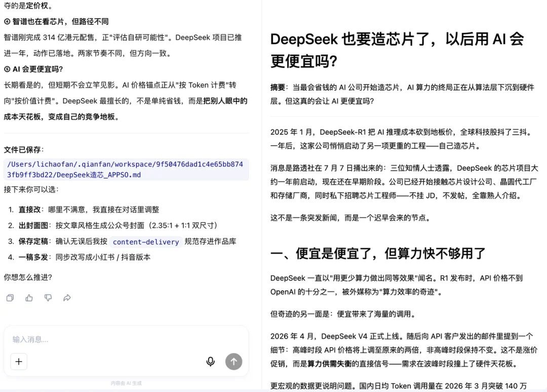Screen dimensions: 547x392
Task: Click the 你想怎么推进? question text
Action: (28, 277)
